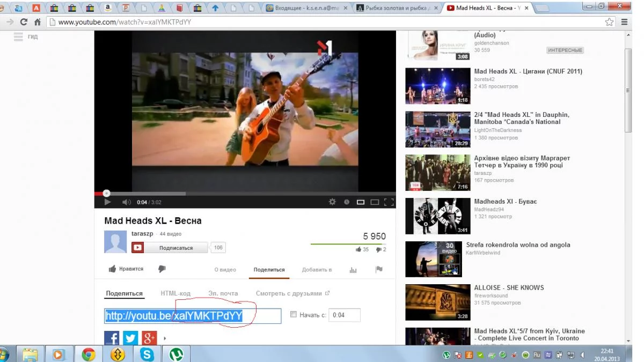Open Chrome from the taskbar

[89, 354]
